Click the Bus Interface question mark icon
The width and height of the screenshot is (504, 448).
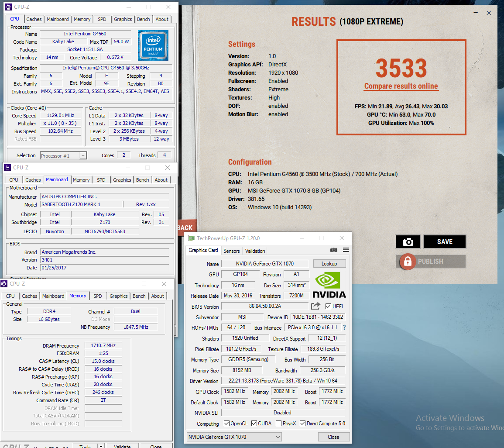click(x=344, y=327)
